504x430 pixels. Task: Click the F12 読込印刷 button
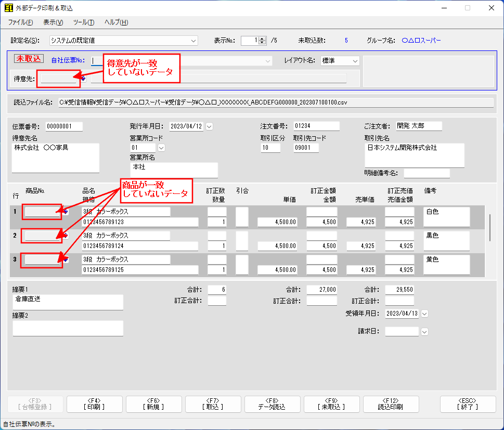pos(391,404)
